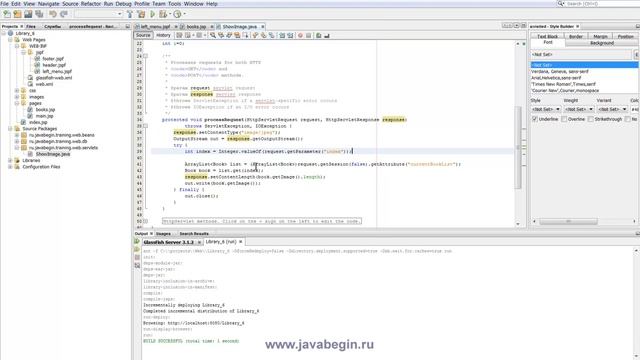Image resolution: width=640 pixels, height=360 pixels.
Task: Select index.jsp in the project tree
Action: (38, 122)
